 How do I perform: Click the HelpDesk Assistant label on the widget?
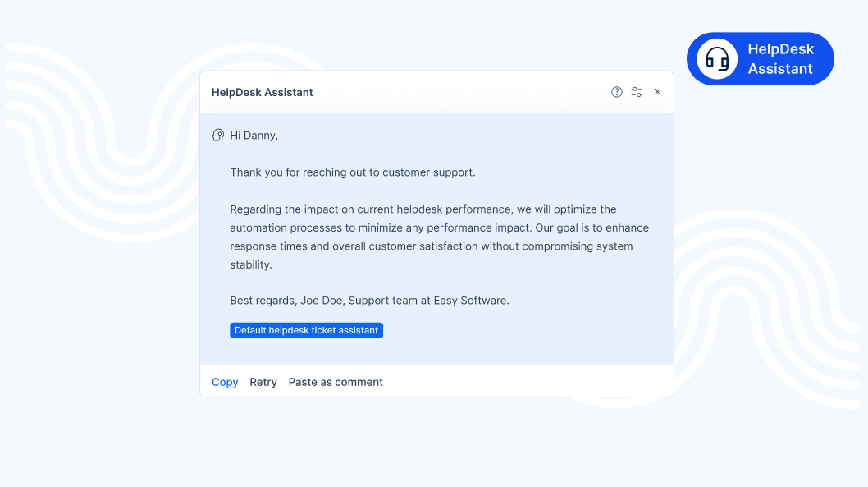[779, 58]
